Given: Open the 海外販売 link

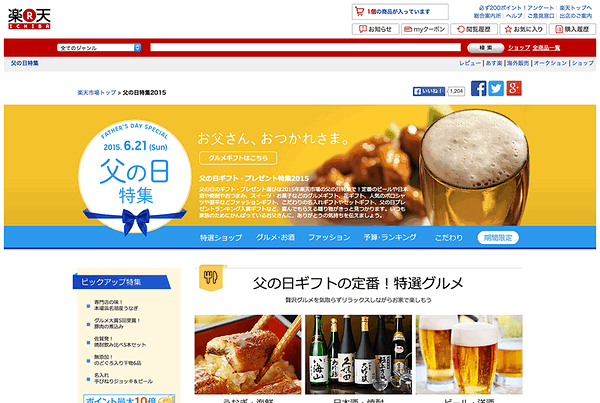Looking at the screenshot, I should (518, 63).
